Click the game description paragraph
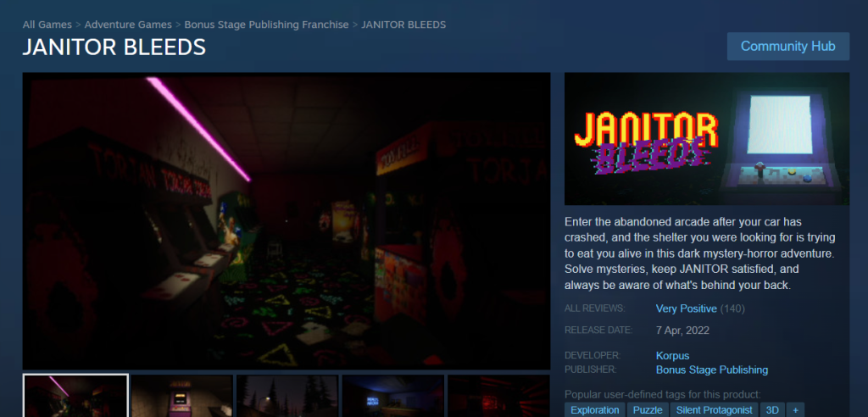 (699, 253)
